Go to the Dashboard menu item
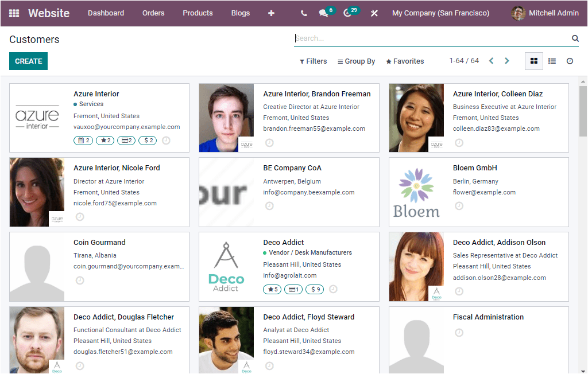This screenshot has width=588, height=374. (106, 13)
